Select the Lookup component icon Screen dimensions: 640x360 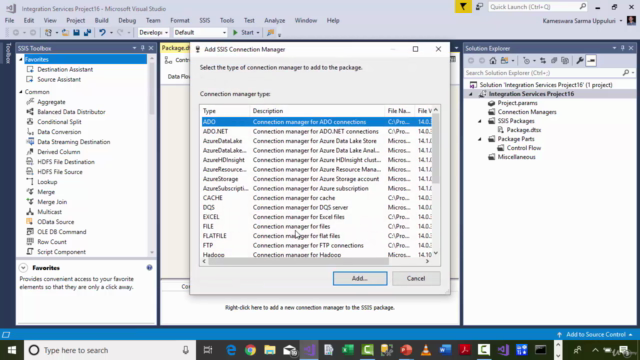pos(30,182)
